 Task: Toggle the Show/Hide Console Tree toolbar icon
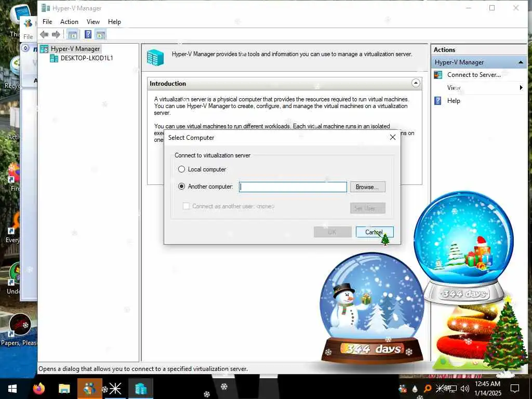[x=72, y=34]
